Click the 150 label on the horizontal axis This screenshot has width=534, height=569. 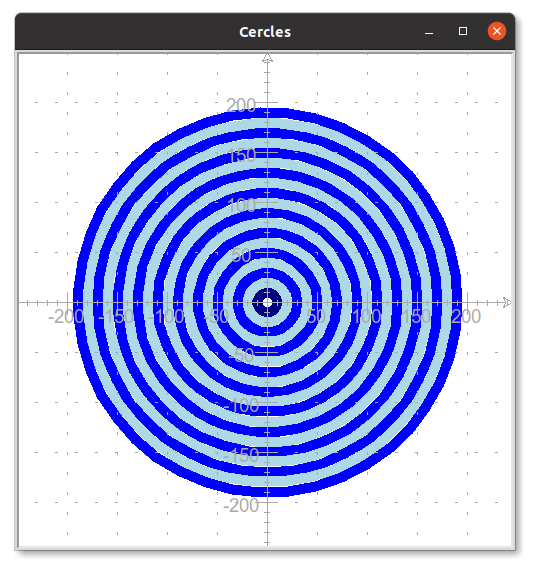pos(417,317)
